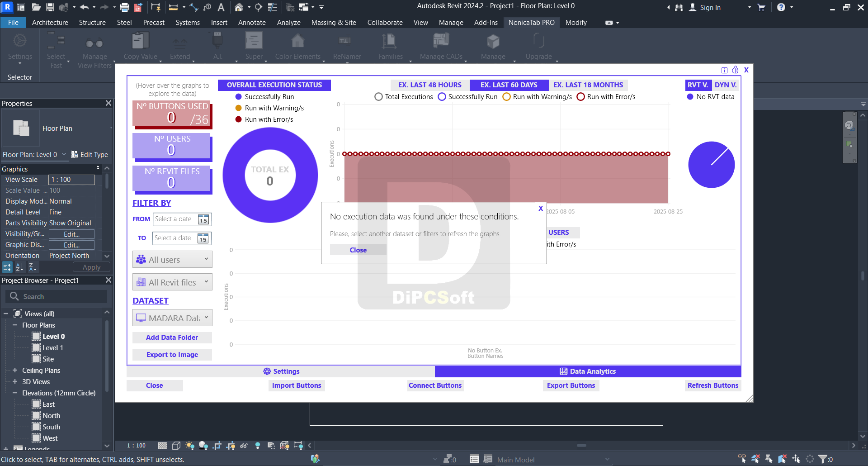
Task: Open the Floor Plan: Level 0 type selector dropdown
Action: click(34, 155)
